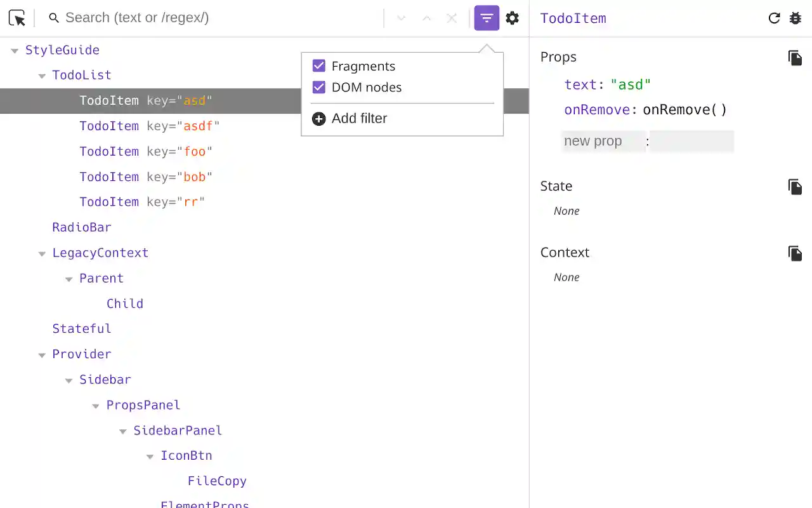Open the settings gear icon
This screenshot has height=508, width=812.
click(513, 18)
